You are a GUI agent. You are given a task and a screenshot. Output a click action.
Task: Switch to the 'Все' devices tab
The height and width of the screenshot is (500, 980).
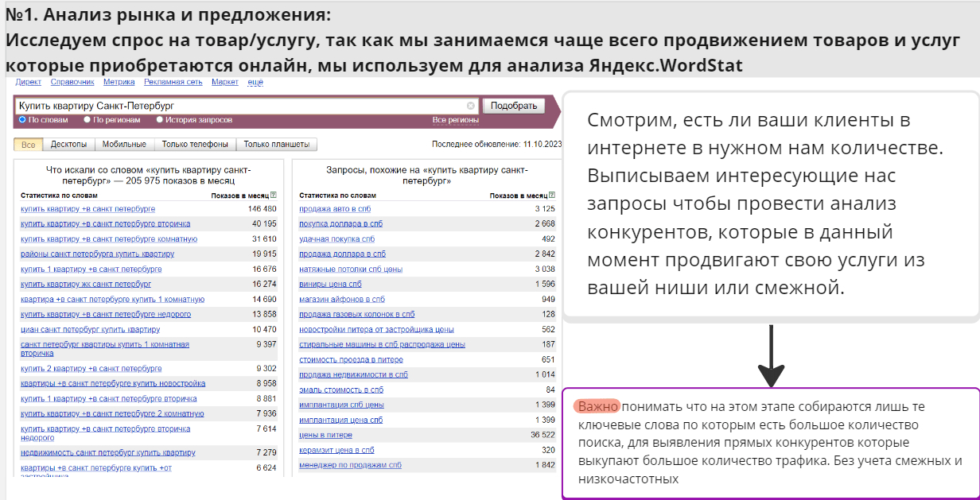[28, 145]
